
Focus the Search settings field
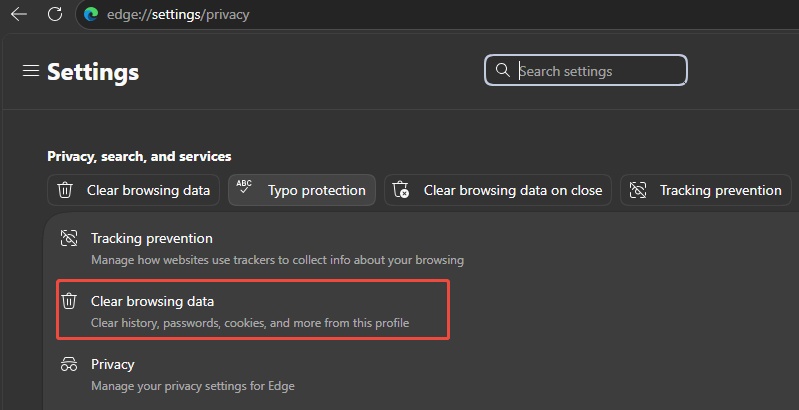tap(585, 70)
